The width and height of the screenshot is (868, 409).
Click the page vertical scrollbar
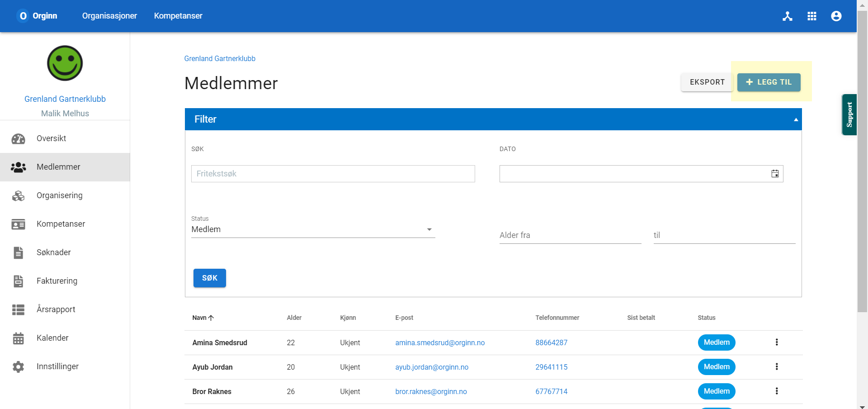(862, 162)
